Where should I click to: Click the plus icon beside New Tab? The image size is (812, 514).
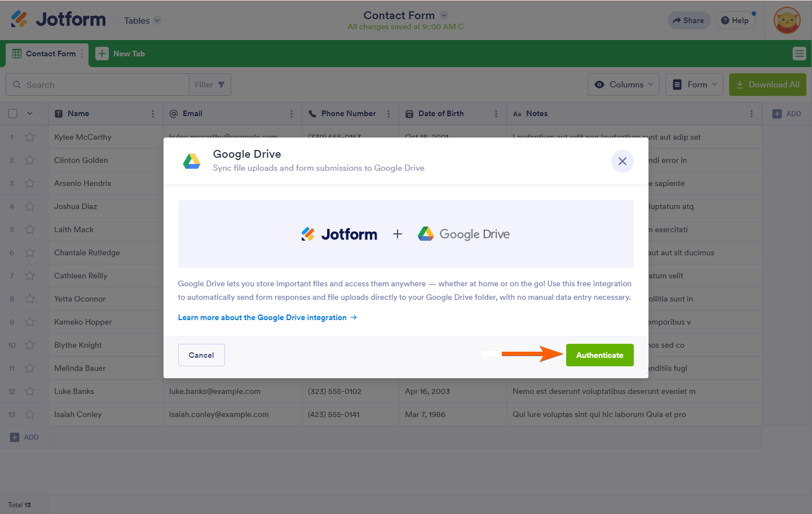tap(102, 54)
